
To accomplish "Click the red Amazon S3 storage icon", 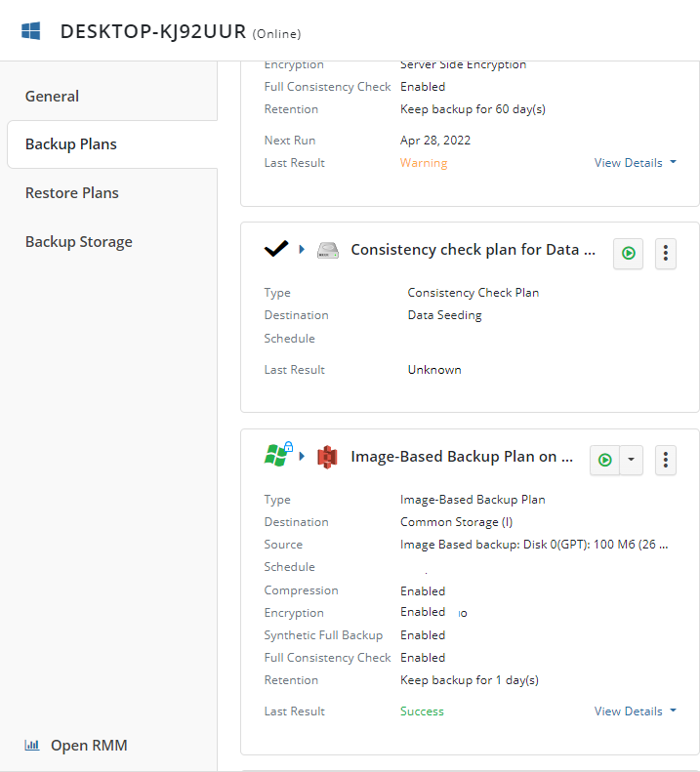I will click(327, 457).
